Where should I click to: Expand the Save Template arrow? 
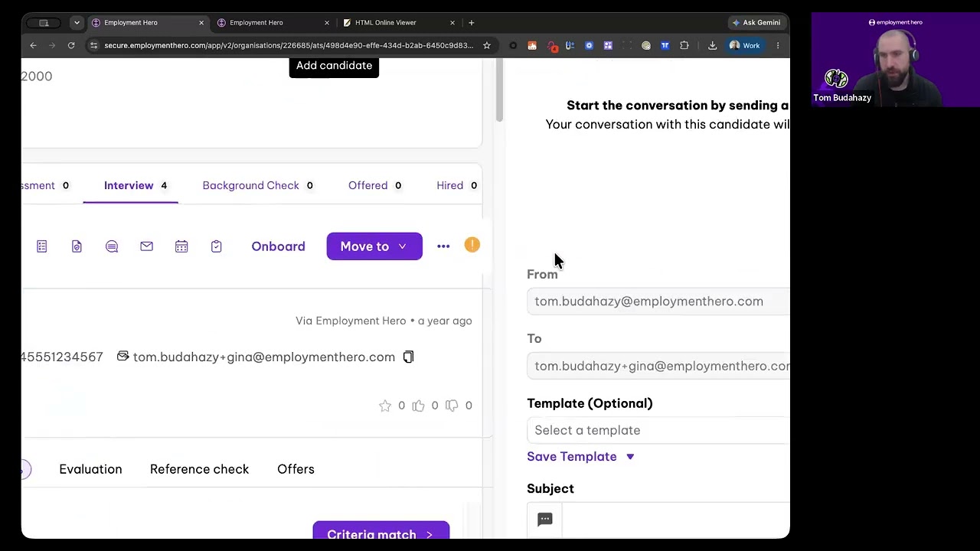click(x=630, y=457)
